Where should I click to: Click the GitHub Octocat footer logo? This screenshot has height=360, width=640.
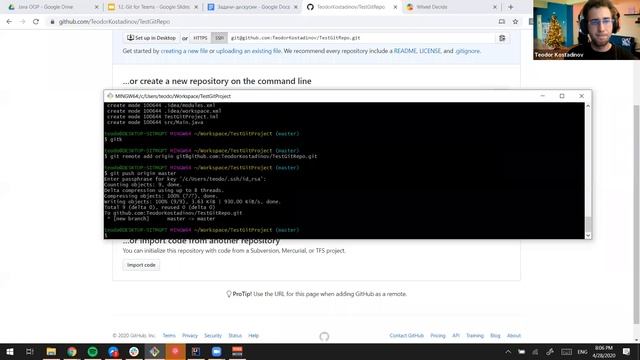324,336
